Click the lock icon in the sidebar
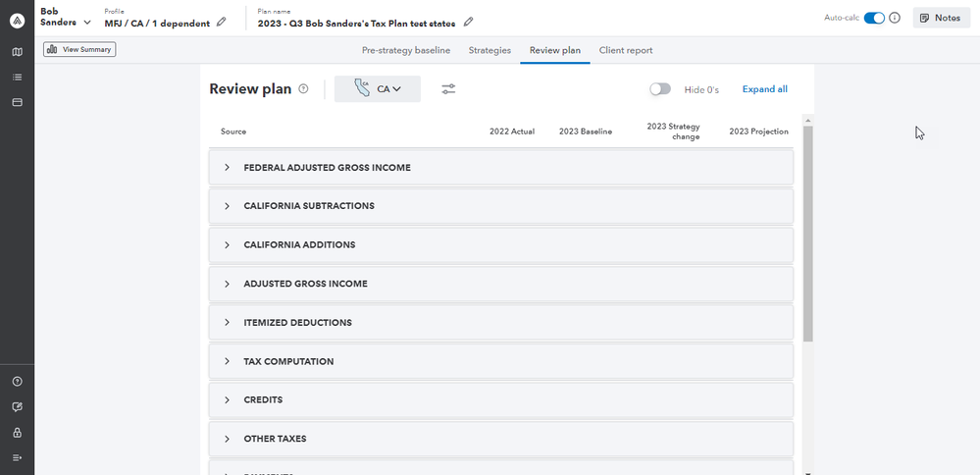 pyautogui.click(x=17, y=433)
